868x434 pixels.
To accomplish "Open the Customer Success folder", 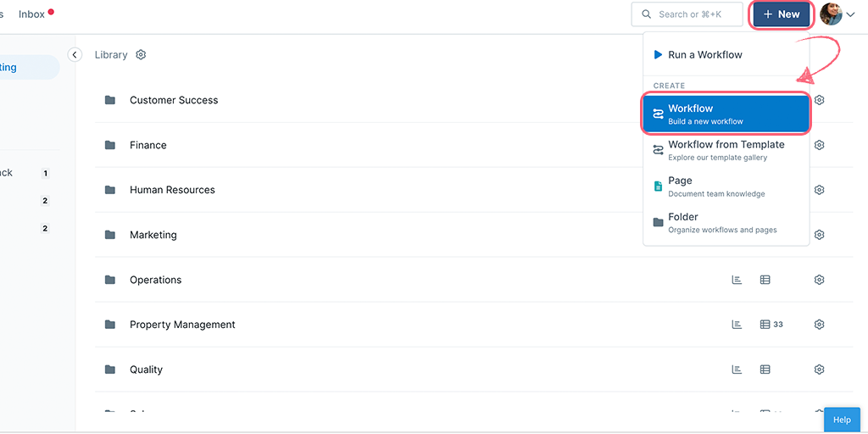I will coord(174,100).
